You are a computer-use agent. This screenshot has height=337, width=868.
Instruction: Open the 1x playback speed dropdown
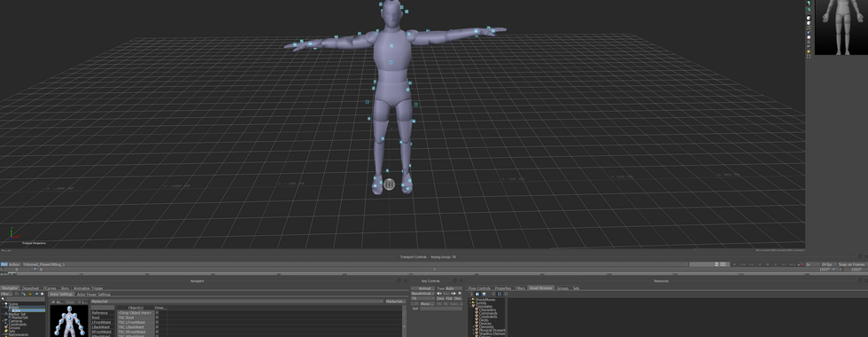click(x=813, y=264)
